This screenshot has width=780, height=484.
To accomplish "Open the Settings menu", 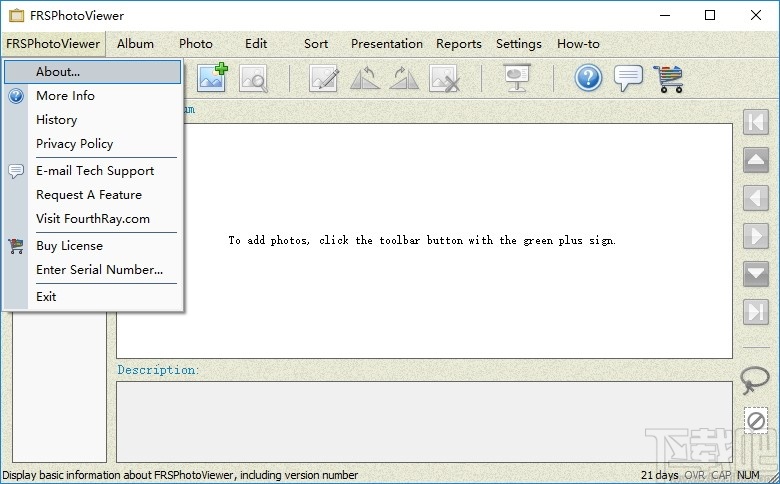I will [519, 44].
